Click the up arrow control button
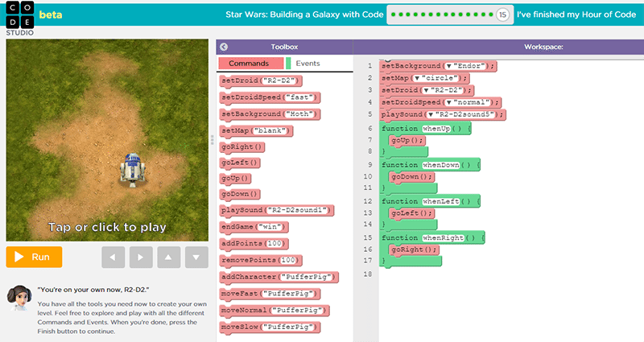 [x=169, y=258]
